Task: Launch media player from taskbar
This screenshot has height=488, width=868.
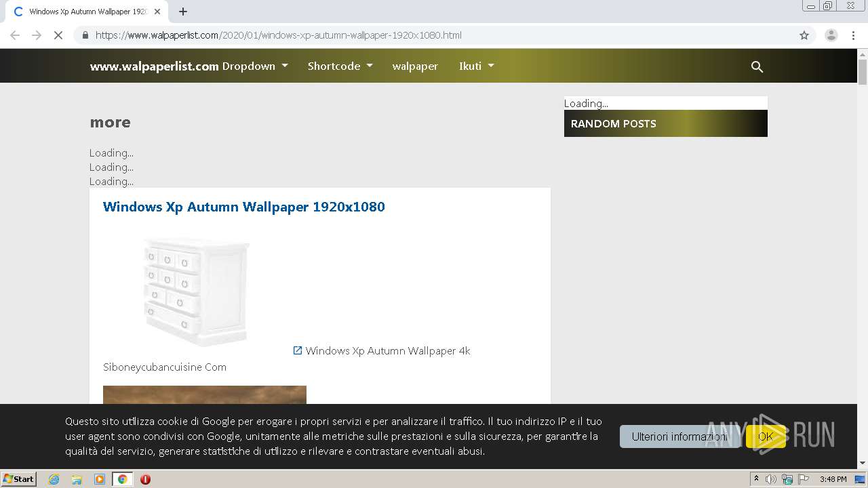Action: tap(100, 479)
